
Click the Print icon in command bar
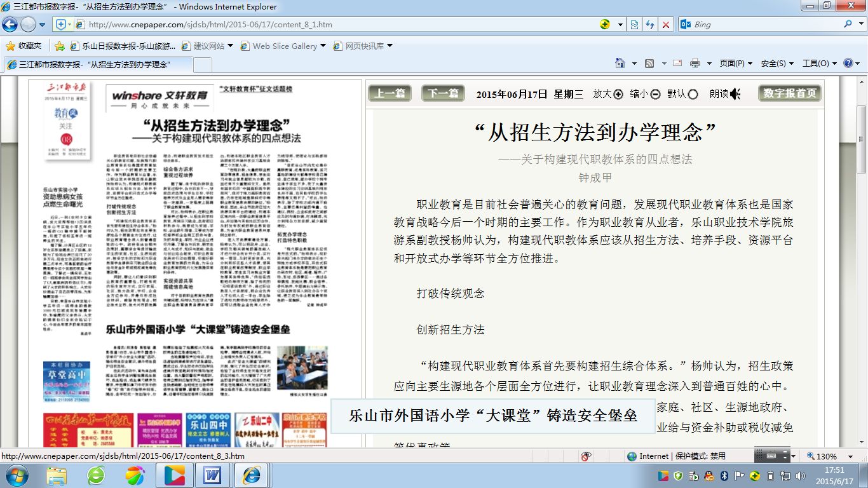[x=695, y=64]
